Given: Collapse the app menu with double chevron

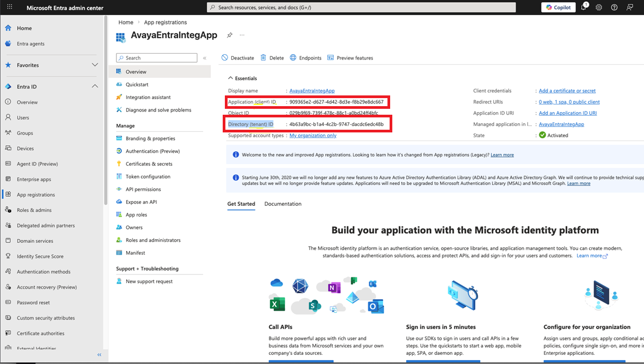Looking at the screenshot, I should (x=204, y=58).
